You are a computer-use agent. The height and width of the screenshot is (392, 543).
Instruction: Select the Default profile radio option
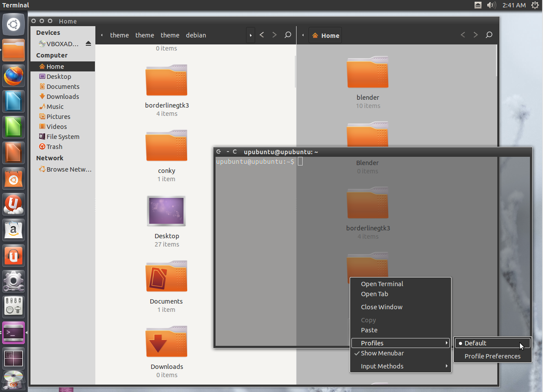[x=492, y=343]
